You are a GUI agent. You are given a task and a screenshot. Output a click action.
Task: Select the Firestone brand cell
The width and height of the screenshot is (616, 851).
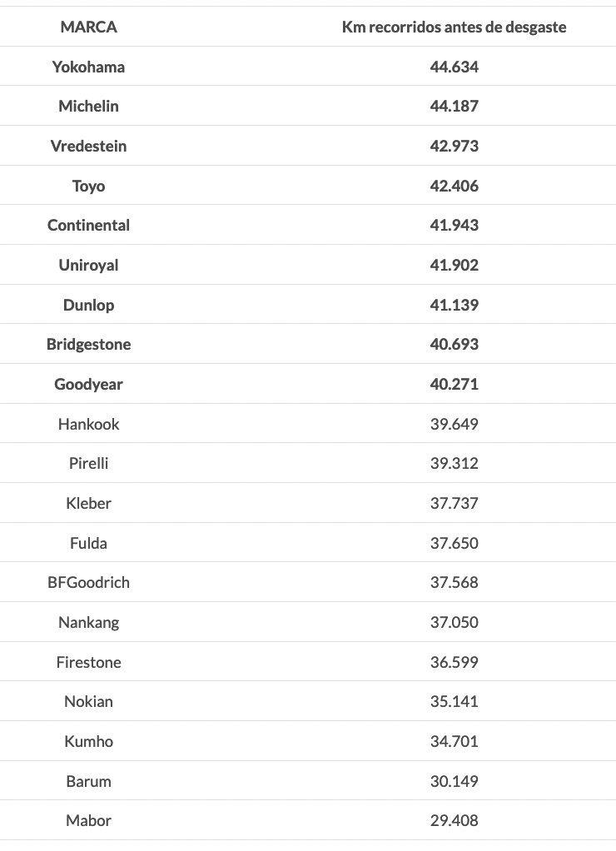point(88,662)
